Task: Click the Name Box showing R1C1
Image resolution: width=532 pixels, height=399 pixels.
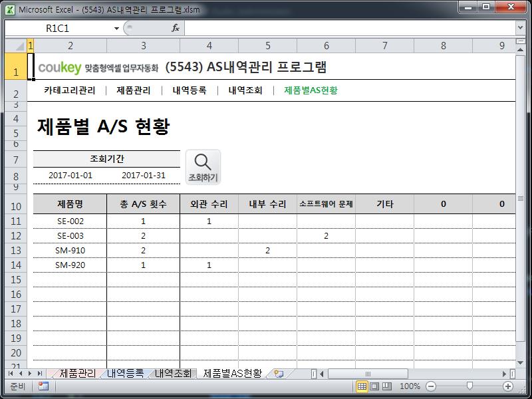Action: (57, 28)
